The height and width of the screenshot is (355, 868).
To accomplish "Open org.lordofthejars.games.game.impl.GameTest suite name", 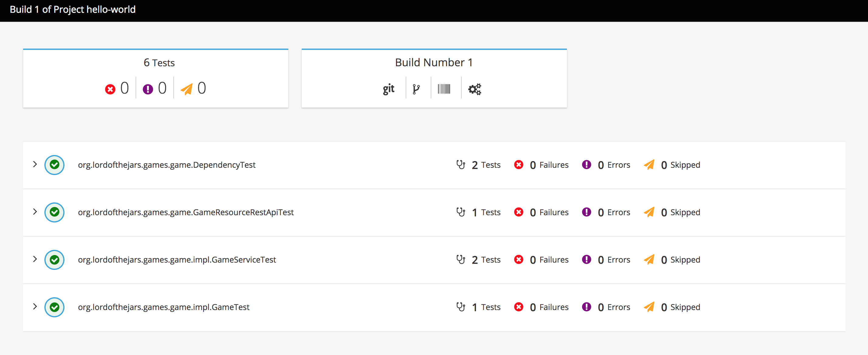I will pos(163,307).
